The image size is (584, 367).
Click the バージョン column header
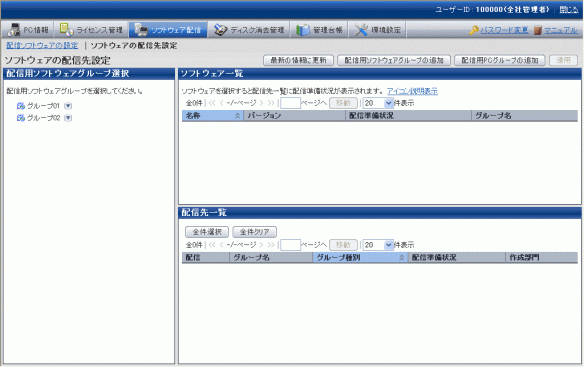295,116
